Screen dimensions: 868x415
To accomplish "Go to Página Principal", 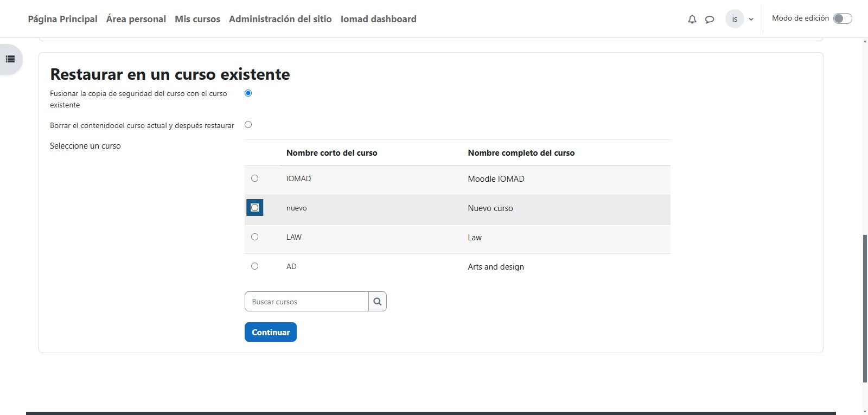I will (x=62, y=19).
